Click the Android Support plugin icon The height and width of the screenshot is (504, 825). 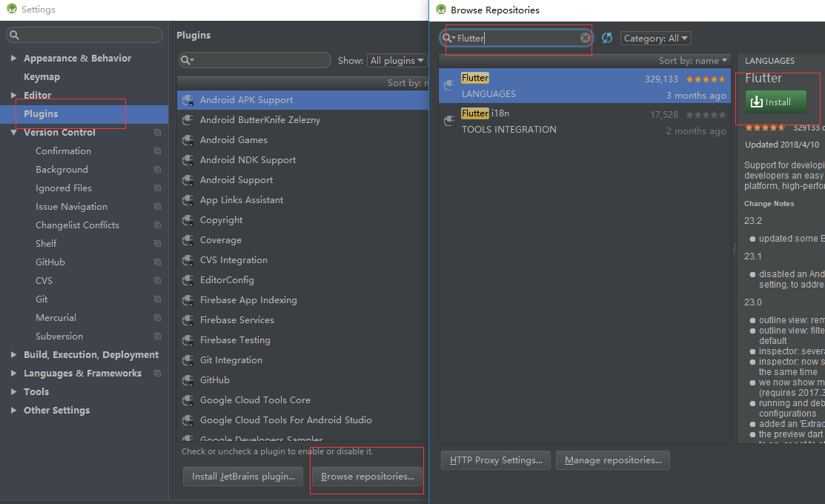click(188, 180)
